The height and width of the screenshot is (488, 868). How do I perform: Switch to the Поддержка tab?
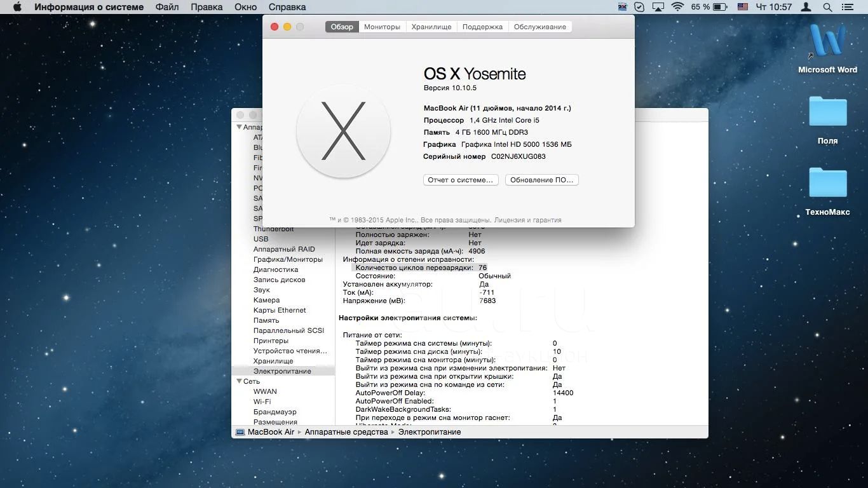[x=482, y=27]
